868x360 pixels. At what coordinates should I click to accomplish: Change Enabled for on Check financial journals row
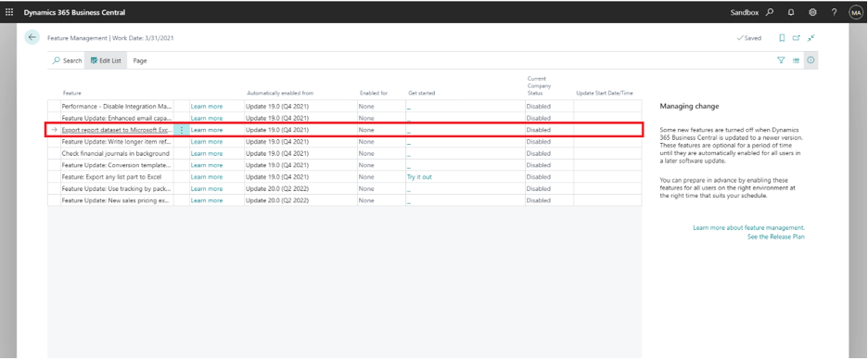coord(382,153)
